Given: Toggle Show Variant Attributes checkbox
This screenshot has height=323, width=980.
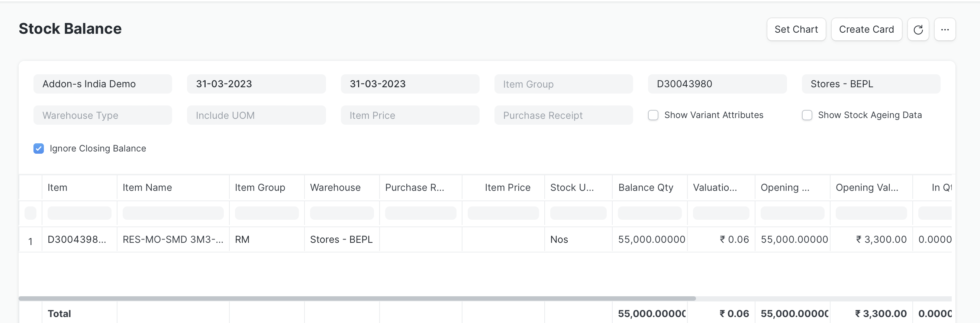Looking at the screenshot, I should [653, 115].
